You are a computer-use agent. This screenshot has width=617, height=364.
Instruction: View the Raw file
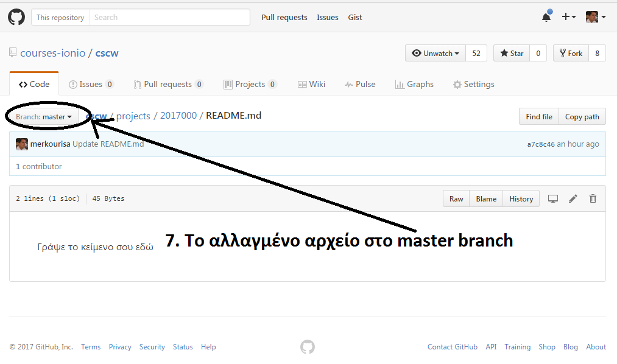tap(456, 199)
